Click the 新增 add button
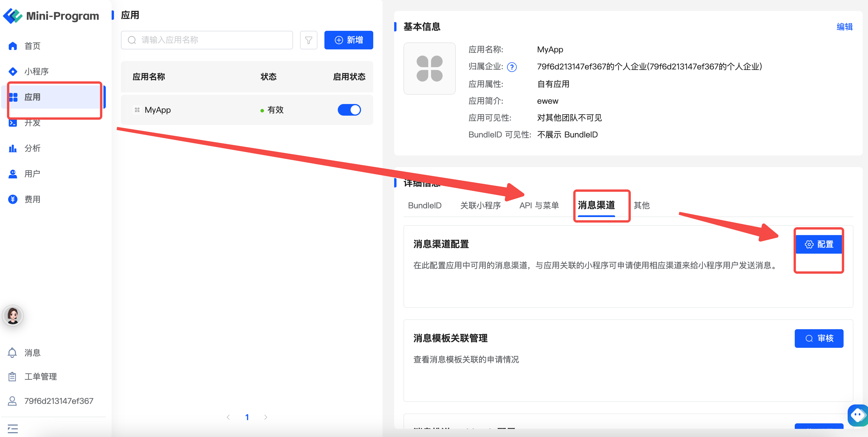 tap(349, 40)
